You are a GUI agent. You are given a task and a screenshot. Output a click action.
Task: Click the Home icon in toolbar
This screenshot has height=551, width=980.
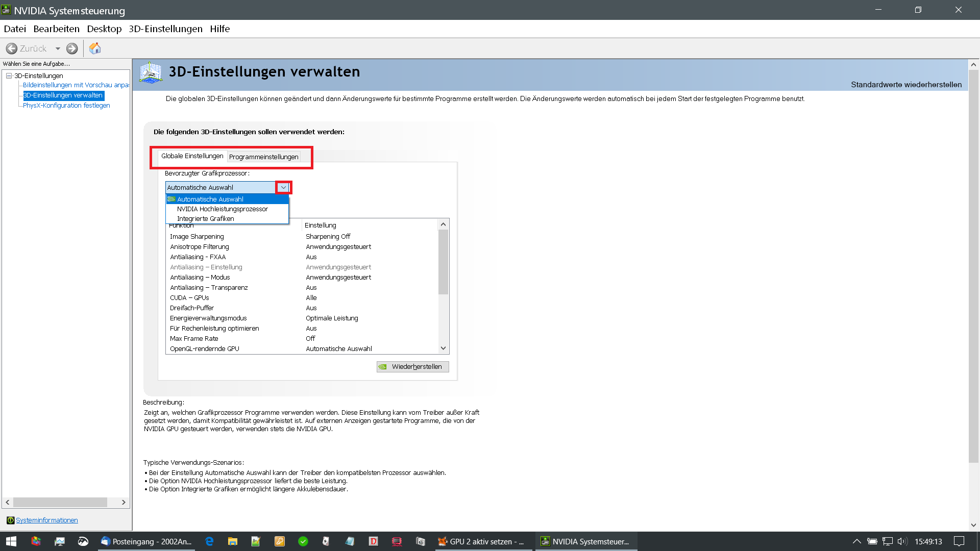coord(95,48)
